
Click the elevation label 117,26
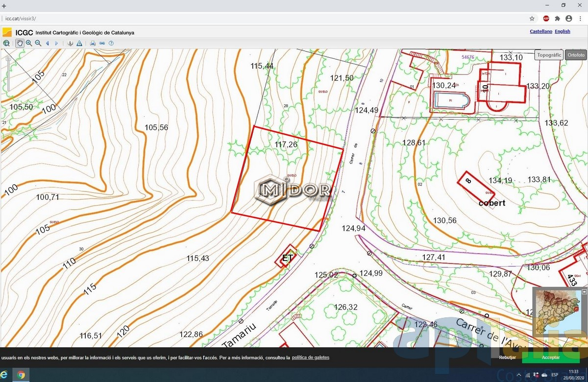tap(286, 144)
